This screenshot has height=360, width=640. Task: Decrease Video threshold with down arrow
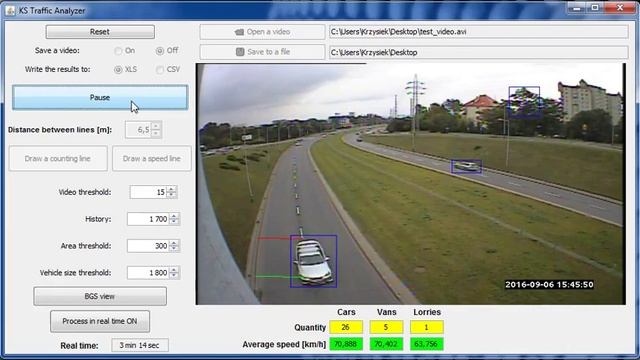(171, 195)
